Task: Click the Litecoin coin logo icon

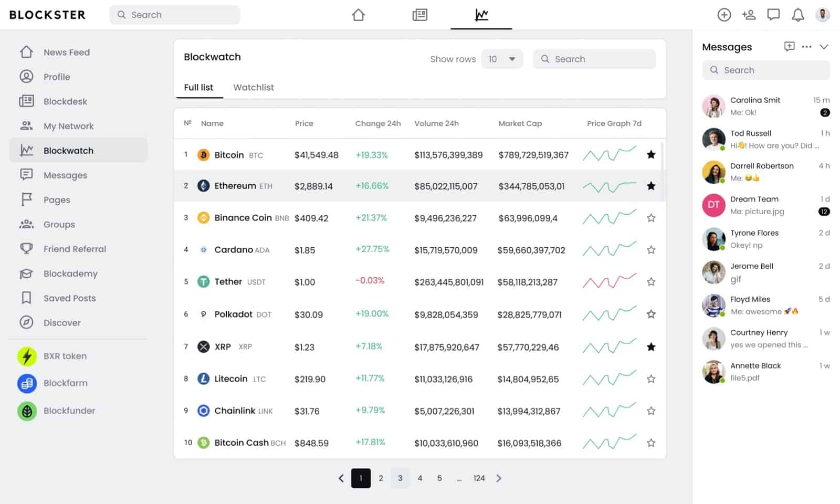Action: coord(203,379)
